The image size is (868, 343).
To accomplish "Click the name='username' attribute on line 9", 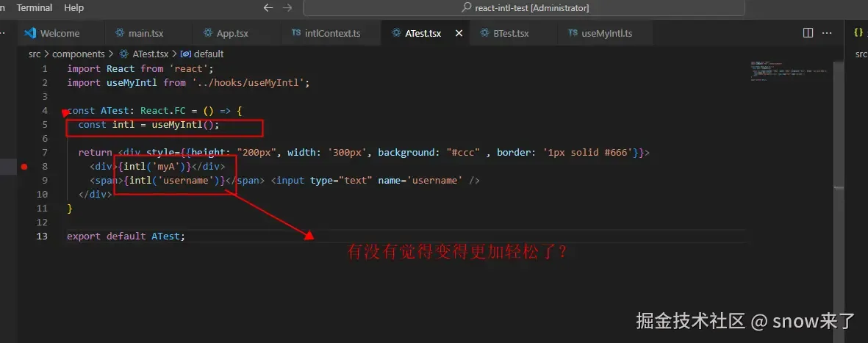I will (420, 181).
